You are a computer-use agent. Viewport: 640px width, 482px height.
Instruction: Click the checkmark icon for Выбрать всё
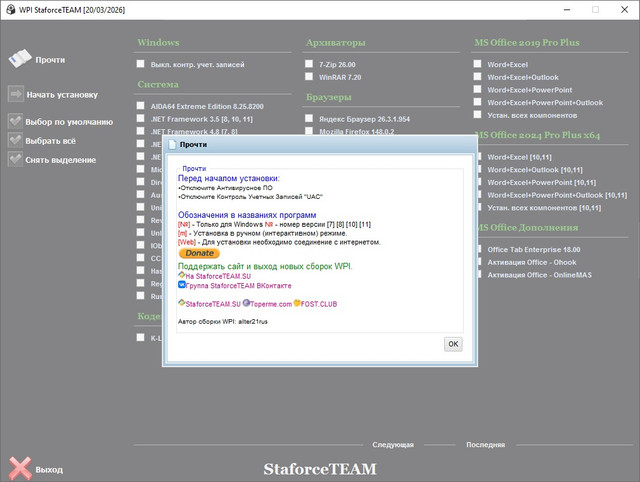16,140
